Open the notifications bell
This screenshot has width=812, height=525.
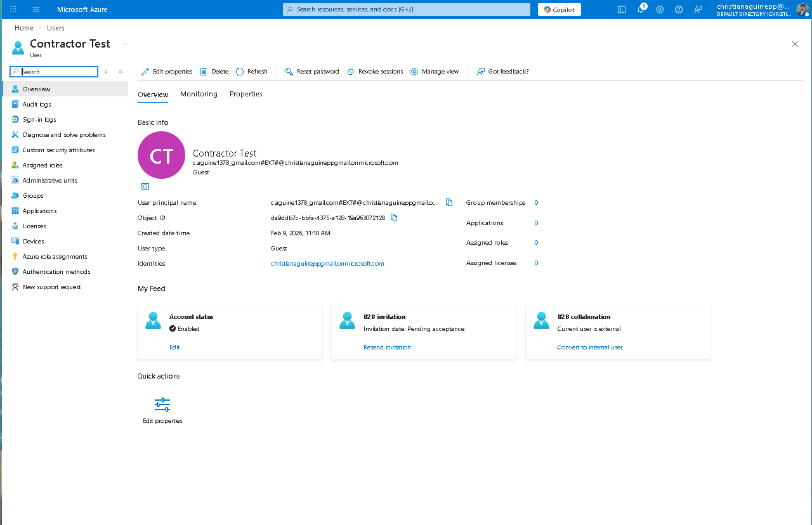pos(641,10)
